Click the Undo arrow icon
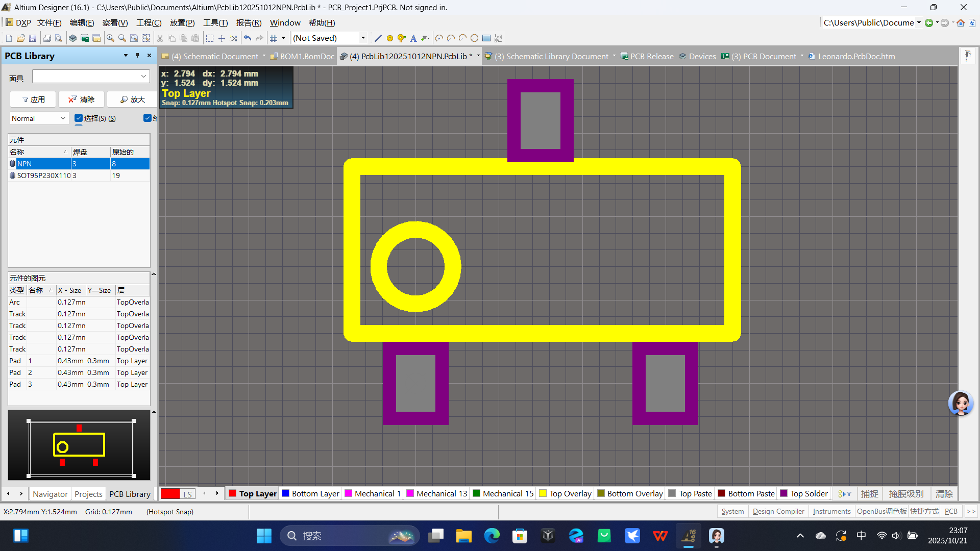 tap(248, 38)
